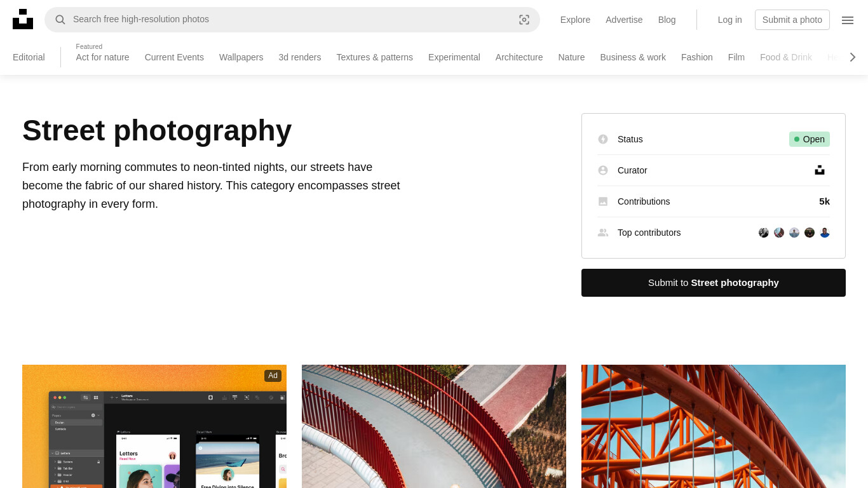
Task: Open the hamburger menu icon
Action: 848,20
